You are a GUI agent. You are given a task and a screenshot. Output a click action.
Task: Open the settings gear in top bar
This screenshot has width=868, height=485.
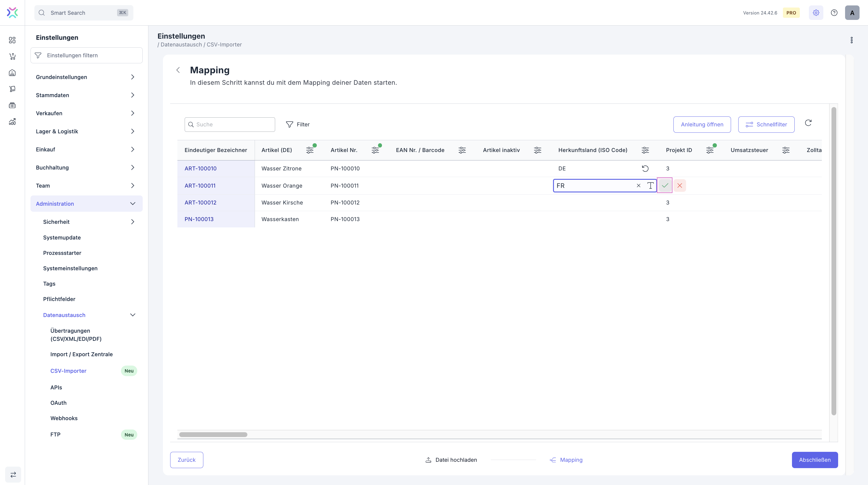click(x=816, y=13)
